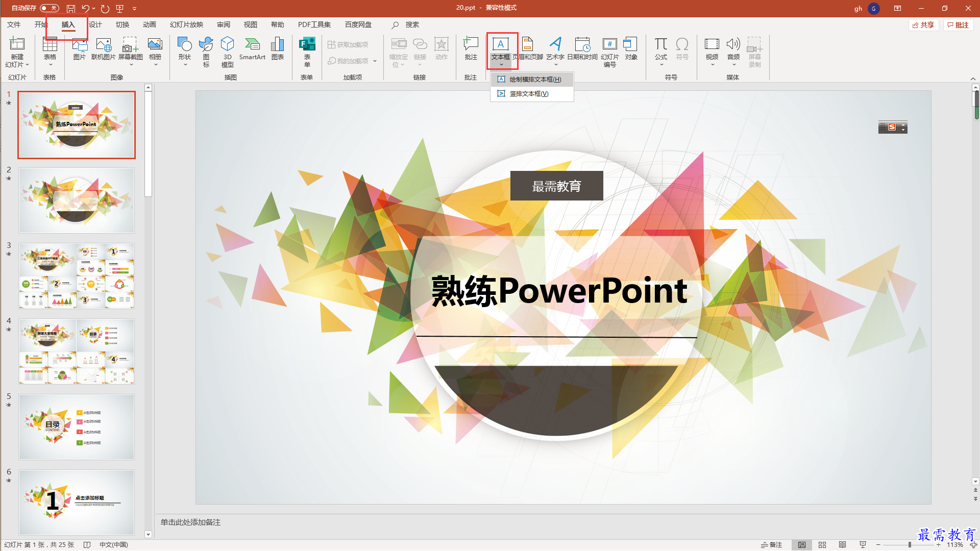
Task: Choose Draw Horizontal Text Box (绘制横排文本框)
Action: pos(532,79)
